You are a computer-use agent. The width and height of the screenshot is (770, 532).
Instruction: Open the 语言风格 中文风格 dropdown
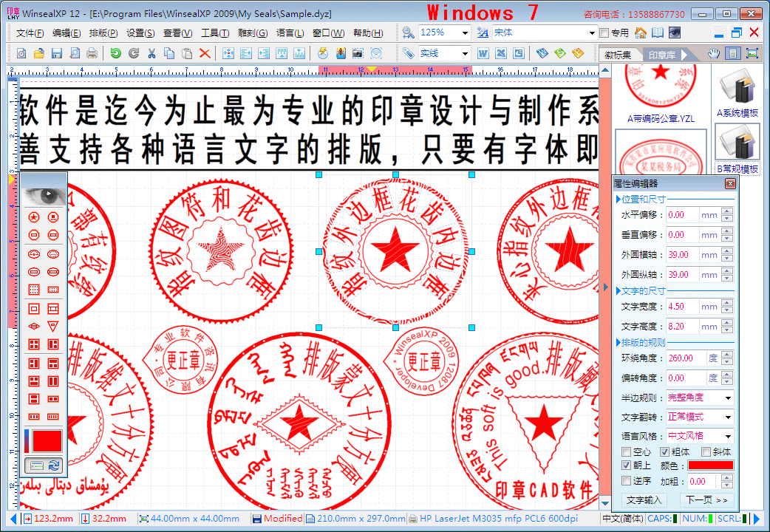click(728, 436)
